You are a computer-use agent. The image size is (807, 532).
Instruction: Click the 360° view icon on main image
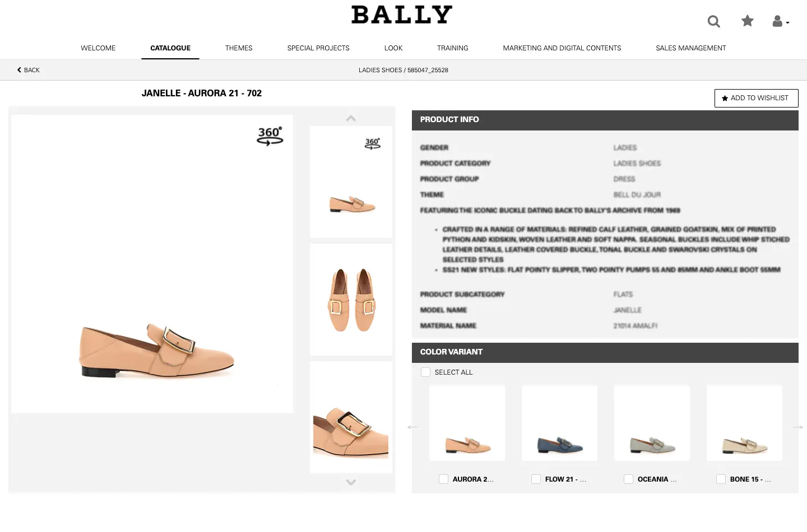pos(270,136)
